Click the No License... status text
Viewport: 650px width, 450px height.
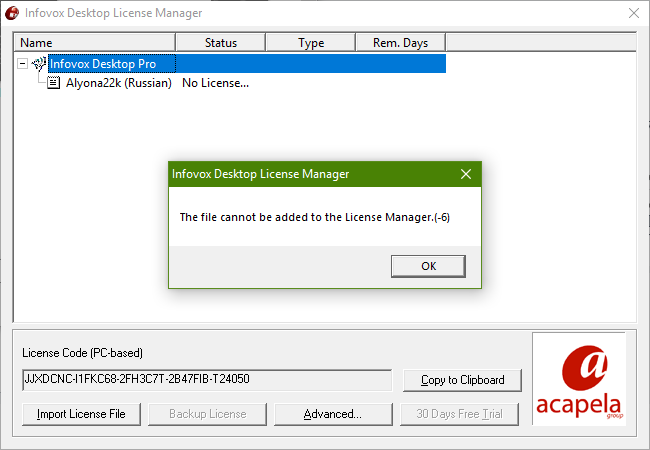click(216, 83)
